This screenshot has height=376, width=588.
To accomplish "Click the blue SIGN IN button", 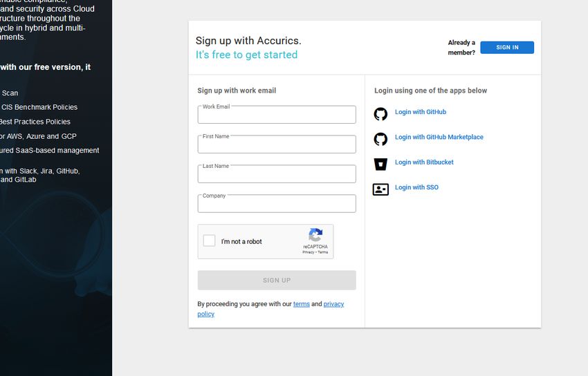I will pyautogui.click(x=507, y=48).
